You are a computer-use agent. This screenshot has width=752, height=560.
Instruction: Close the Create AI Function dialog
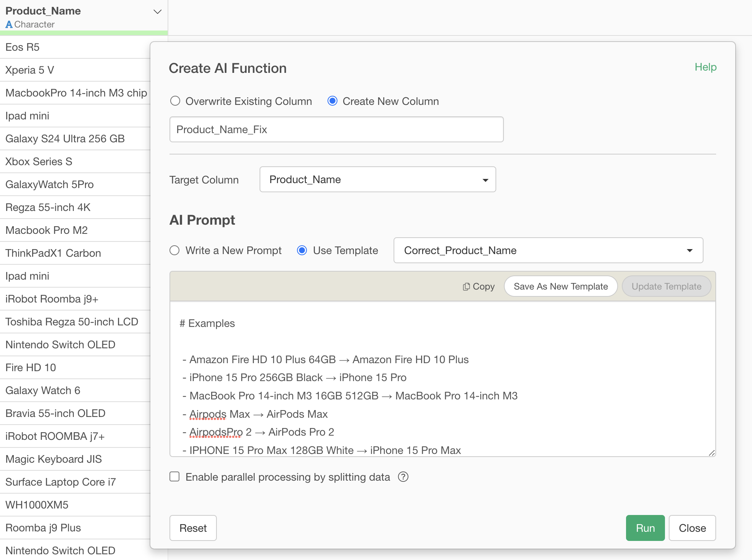[x=692, y=528]
